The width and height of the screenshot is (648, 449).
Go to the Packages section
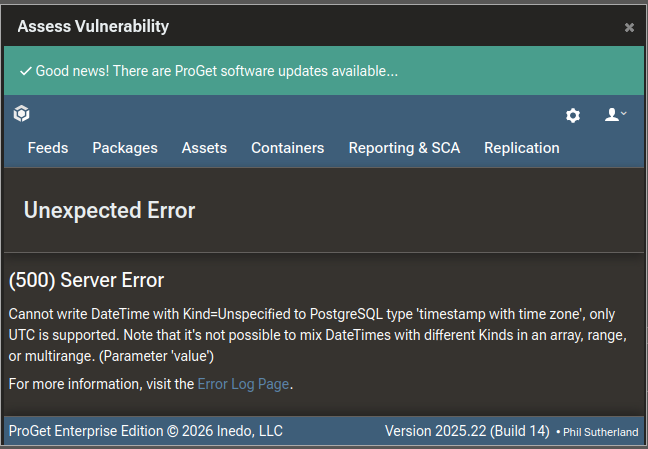pos(125,148)
